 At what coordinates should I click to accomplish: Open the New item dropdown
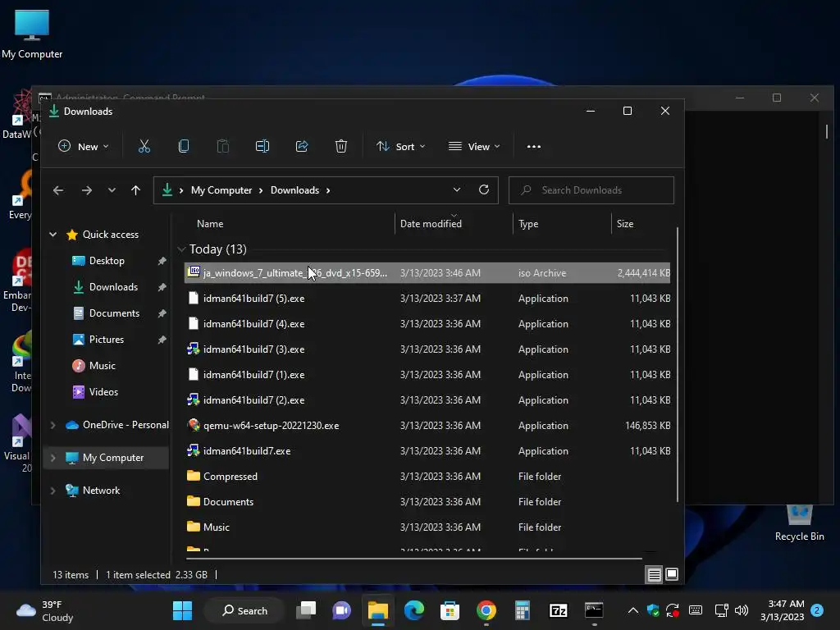coord(84,146)
